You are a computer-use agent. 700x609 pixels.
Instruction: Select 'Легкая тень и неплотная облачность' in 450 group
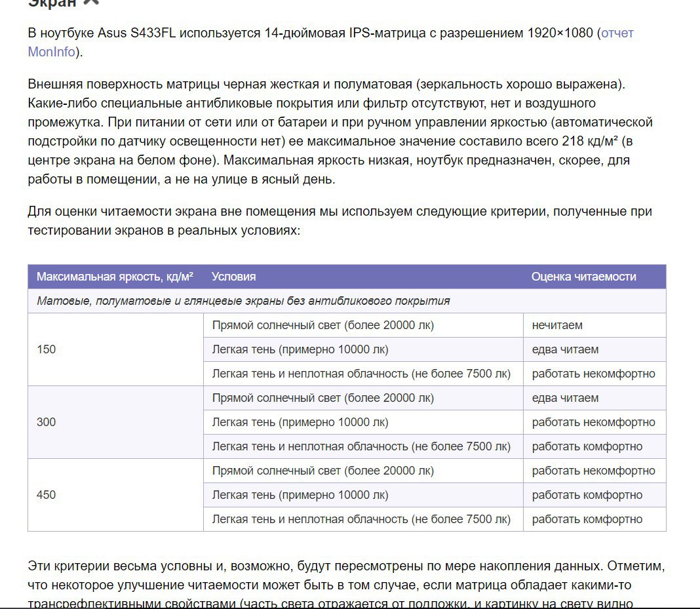[x=363, y=519]
